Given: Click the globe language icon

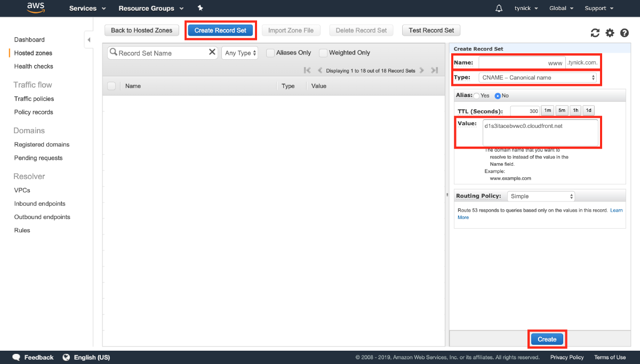Looking at the screenshot, I should pyautogui.click(x=67, y=357).
